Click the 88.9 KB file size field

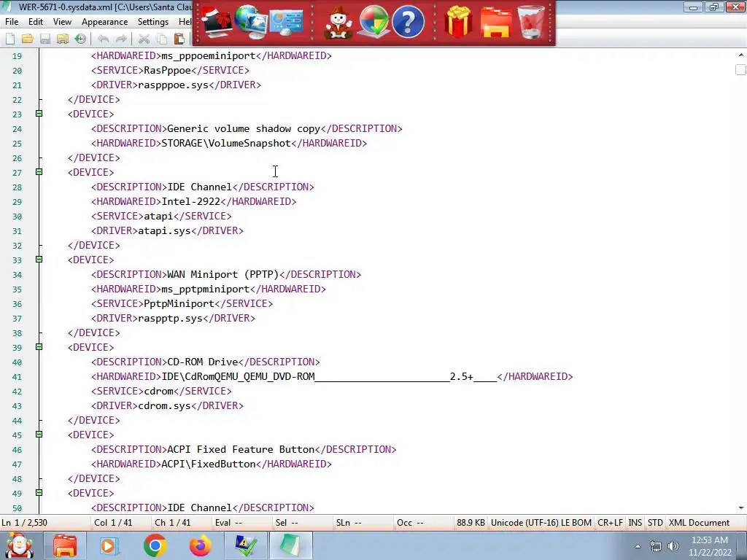[471, 522]
